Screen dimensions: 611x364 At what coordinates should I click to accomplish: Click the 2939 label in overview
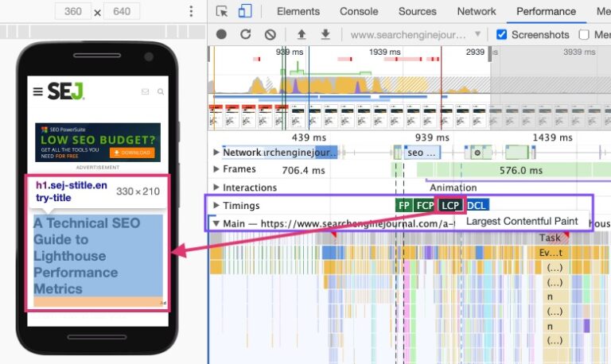coord(475,52)
